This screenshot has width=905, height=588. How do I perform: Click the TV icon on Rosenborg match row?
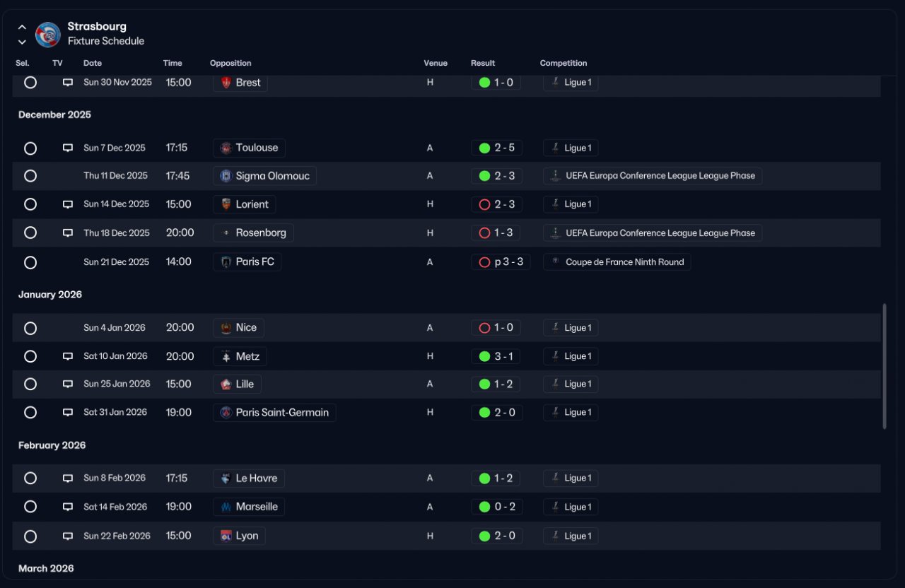pyautogui.click(x=68, y=233)
